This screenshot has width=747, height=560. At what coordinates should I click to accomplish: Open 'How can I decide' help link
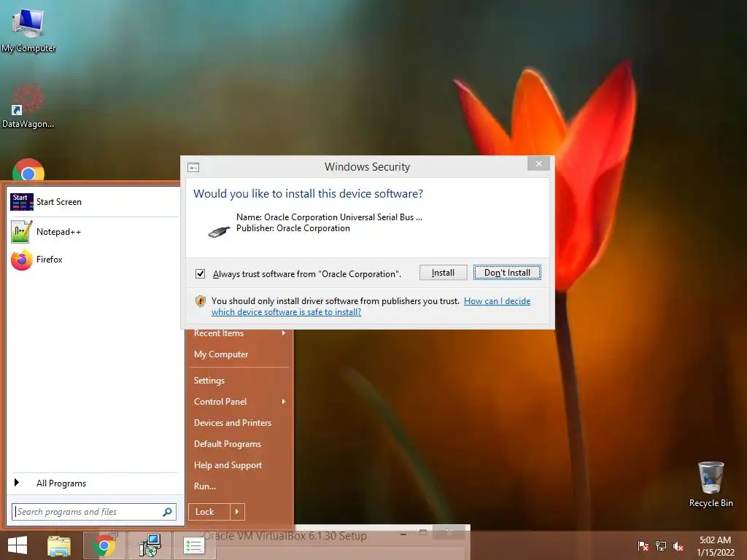click(x=371, y=306)
